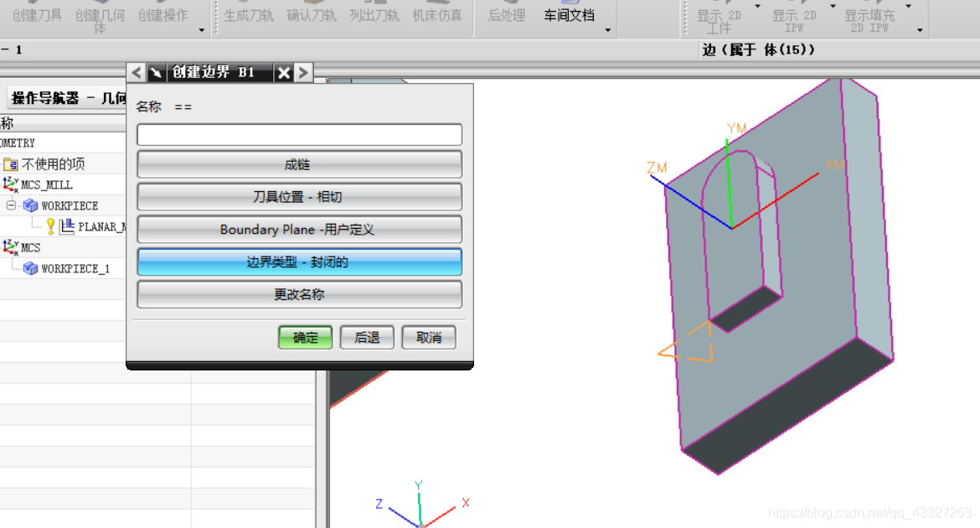980x528 pixels.
Task: Click the dialog right arrow button
Action: coord(304,73)
